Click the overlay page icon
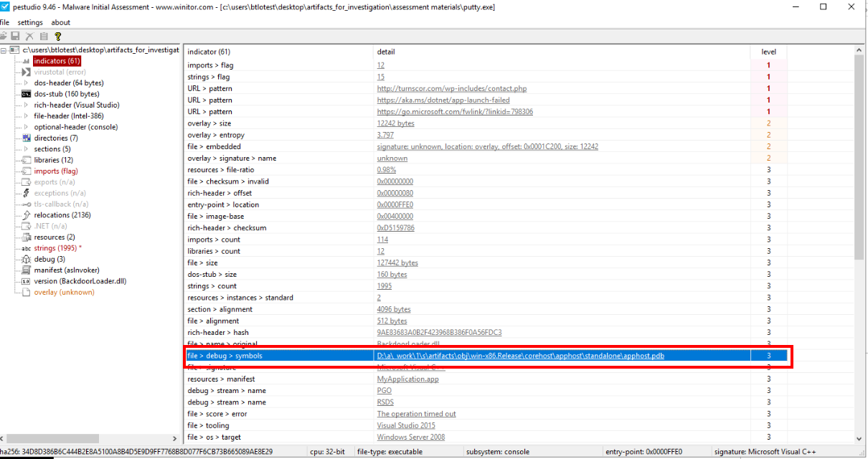 pos(27,292)
